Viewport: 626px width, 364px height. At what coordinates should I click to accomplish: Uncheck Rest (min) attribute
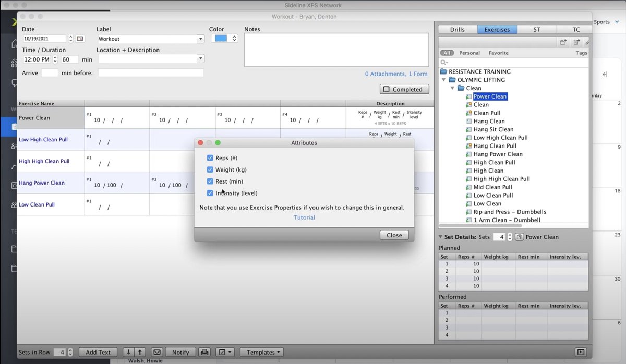[x=210, y=181]
